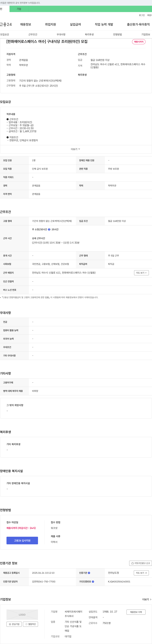Open the 직업 능력 개발 menu

click(104, 24)
